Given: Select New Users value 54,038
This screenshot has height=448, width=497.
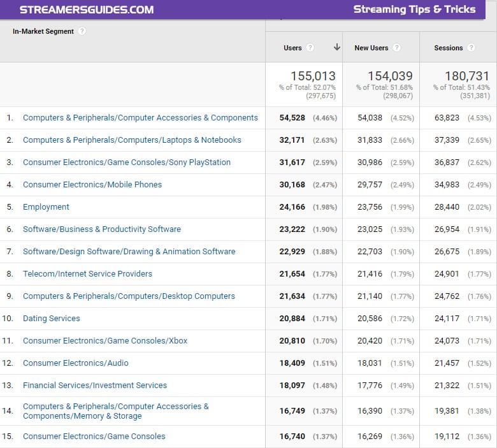Looking at the screenshot, I should coord(370,118).
